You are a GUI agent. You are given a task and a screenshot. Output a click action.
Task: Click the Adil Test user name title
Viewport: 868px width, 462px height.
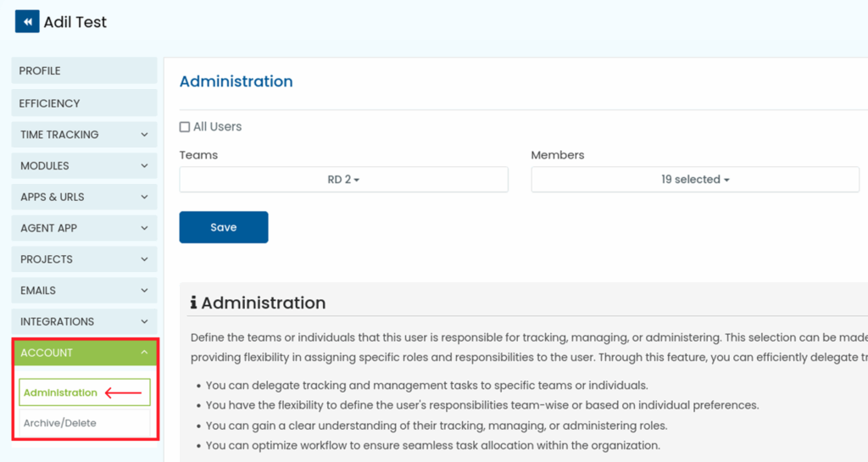(x=75, y=22)
